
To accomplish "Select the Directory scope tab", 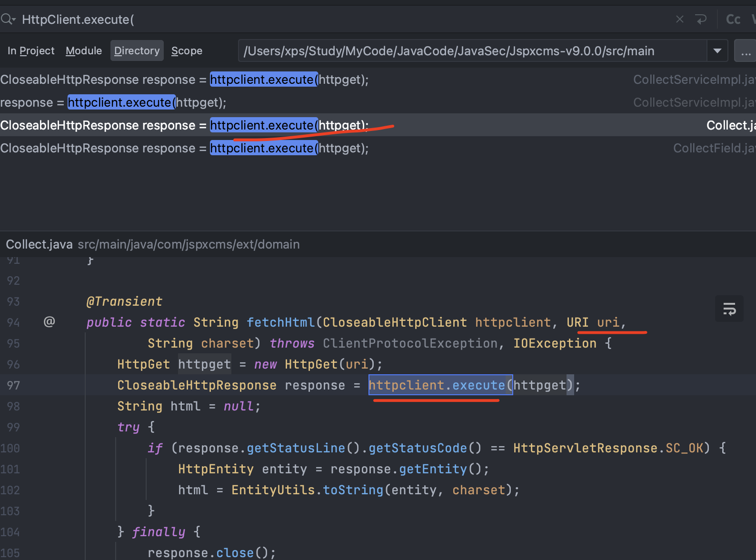I will click(x=137, y=51).
